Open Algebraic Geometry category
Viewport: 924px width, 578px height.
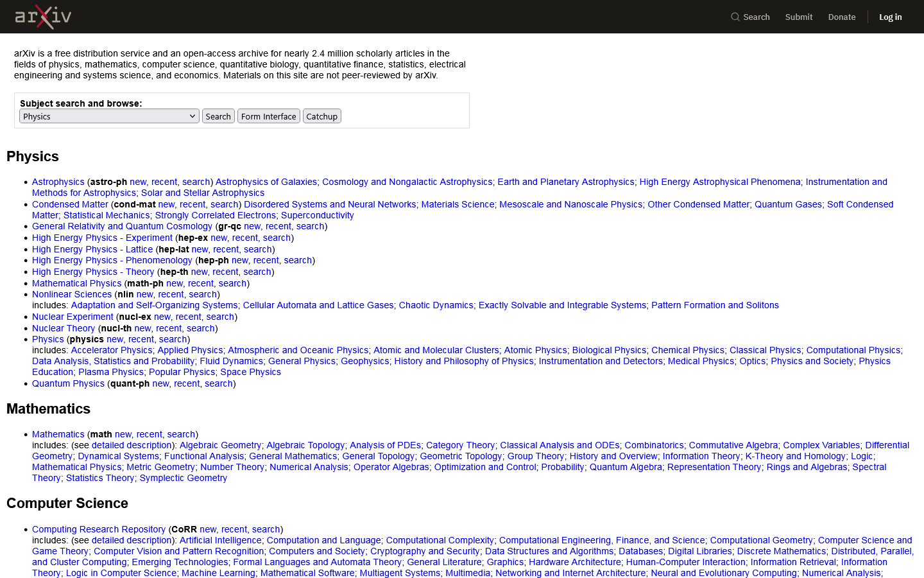point(220,445)
